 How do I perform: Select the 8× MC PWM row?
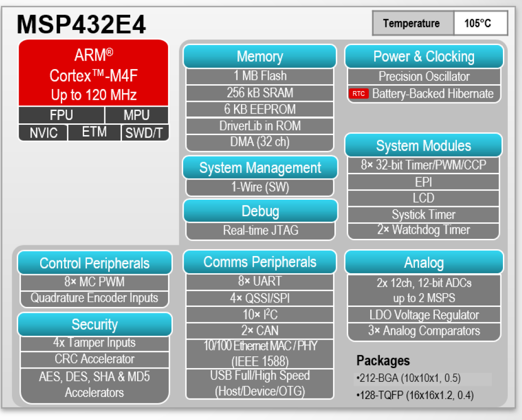click(95, 282)
